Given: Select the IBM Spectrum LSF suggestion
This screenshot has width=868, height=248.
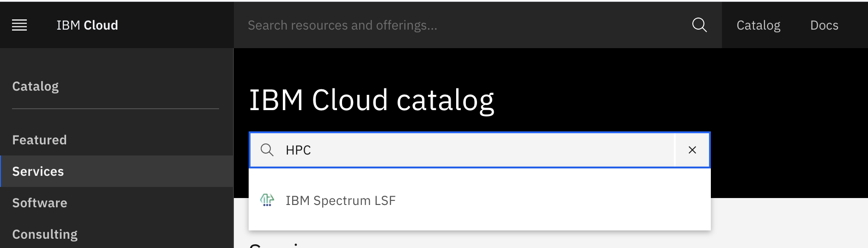Looking at the screenshot, I should coord(479,200).
